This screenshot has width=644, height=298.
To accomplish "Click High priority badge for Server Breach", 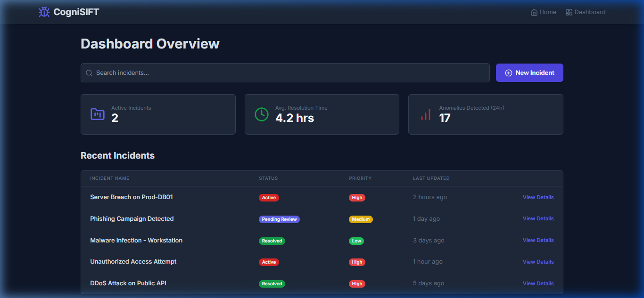I will (x=357, y=198).
